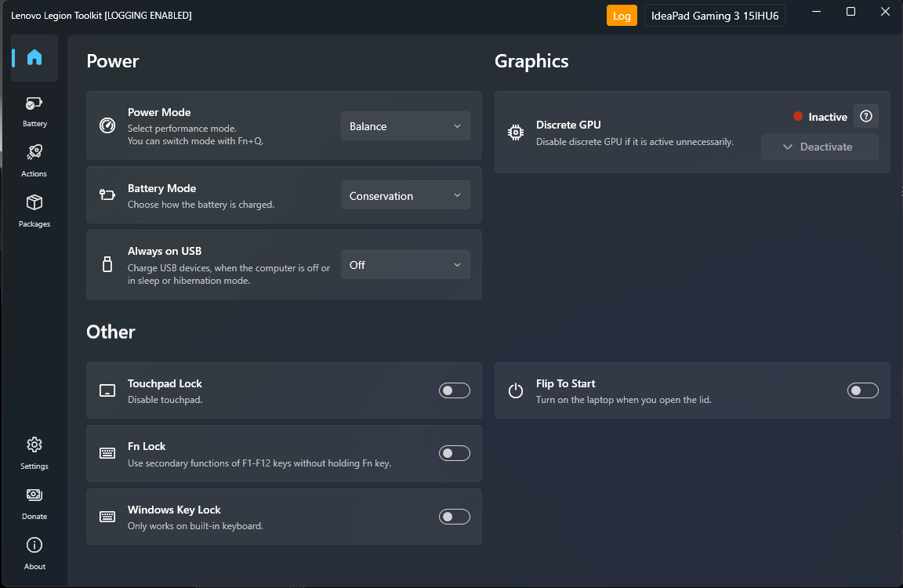The image size is (903, 588).
Task: Enable the Flip To Start switch
Action: 863,390
